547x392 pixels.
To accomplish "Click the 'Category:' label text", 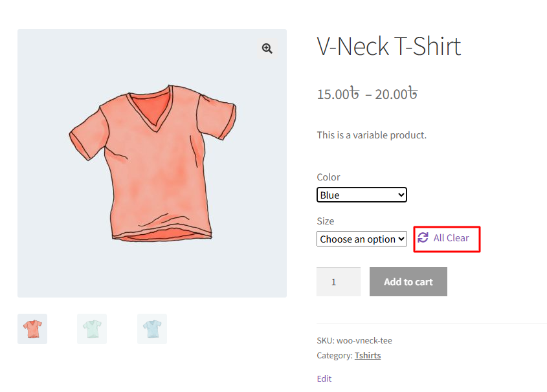I will 334,355.
